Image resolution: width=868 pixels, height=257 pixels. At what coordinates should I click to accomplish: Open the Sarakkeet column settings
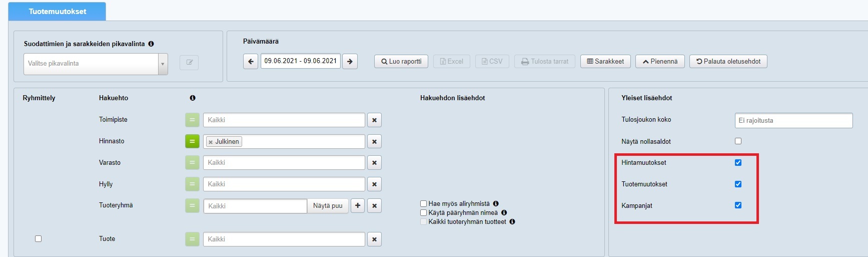[x=605, y=62]
